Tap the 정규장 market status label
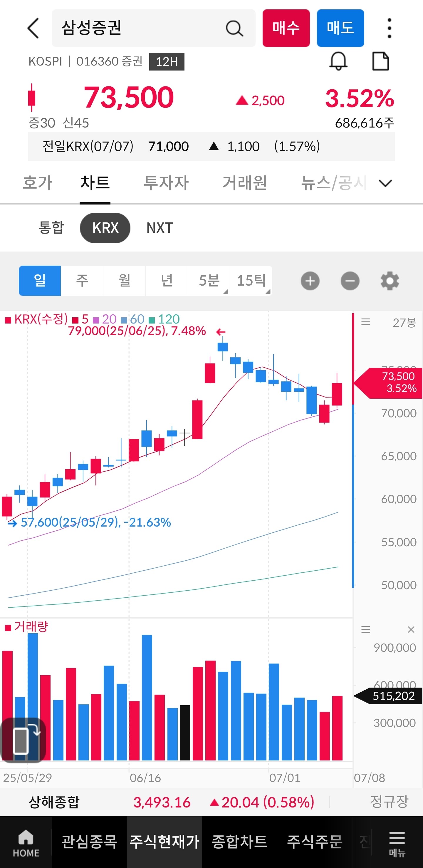 (389, 801)
